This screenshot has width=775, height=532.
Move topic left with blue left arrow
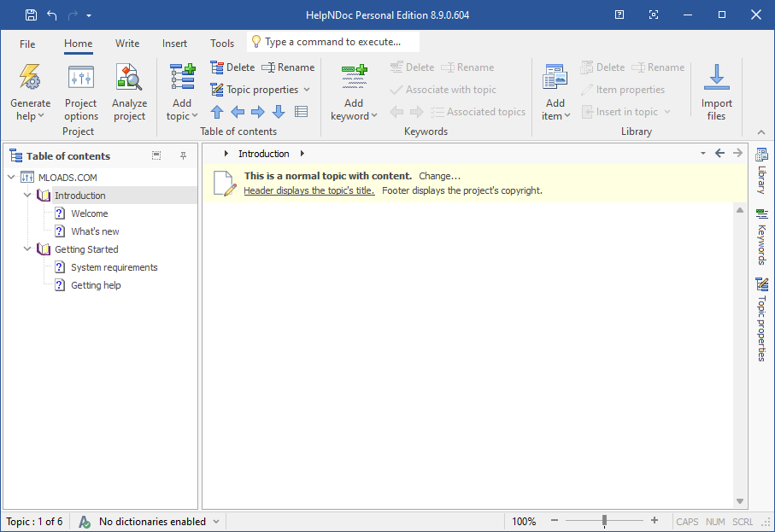[238, 112]
